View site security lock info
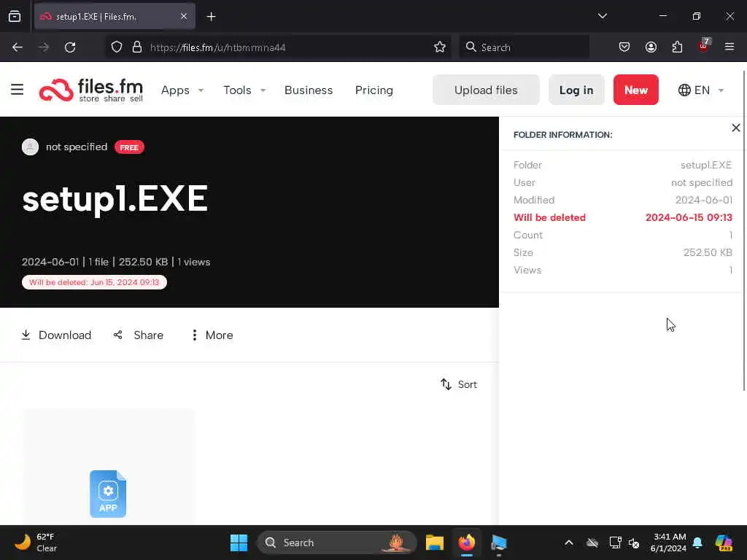 click(137, 47)
